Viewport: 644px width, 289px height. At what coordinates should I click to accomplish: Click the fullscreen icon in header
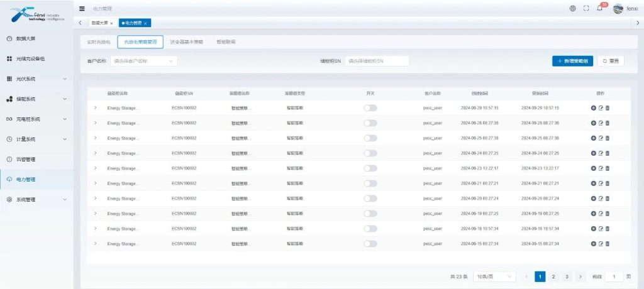(x=586, y=9)
